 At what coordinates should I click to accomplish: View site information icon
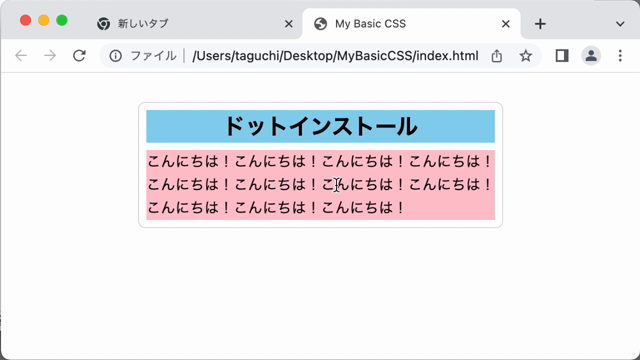(x=116, y=56)
